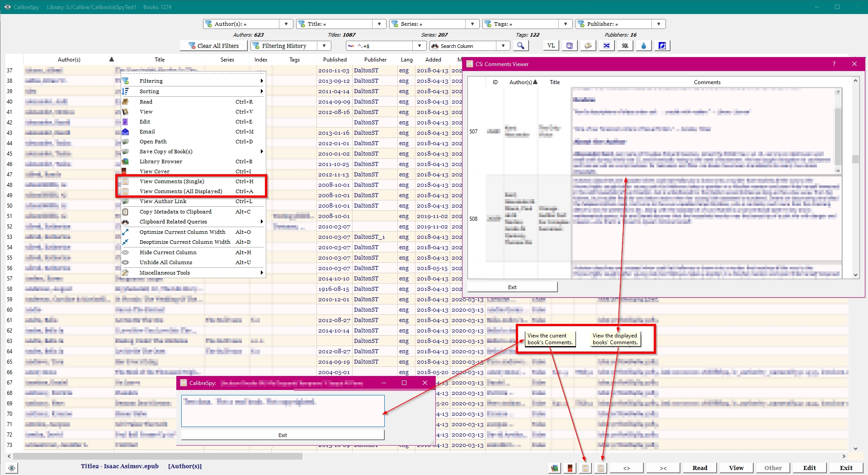The image size is (868, 475).
Task: Open the SQL query tool
Action: coord(625,46)
